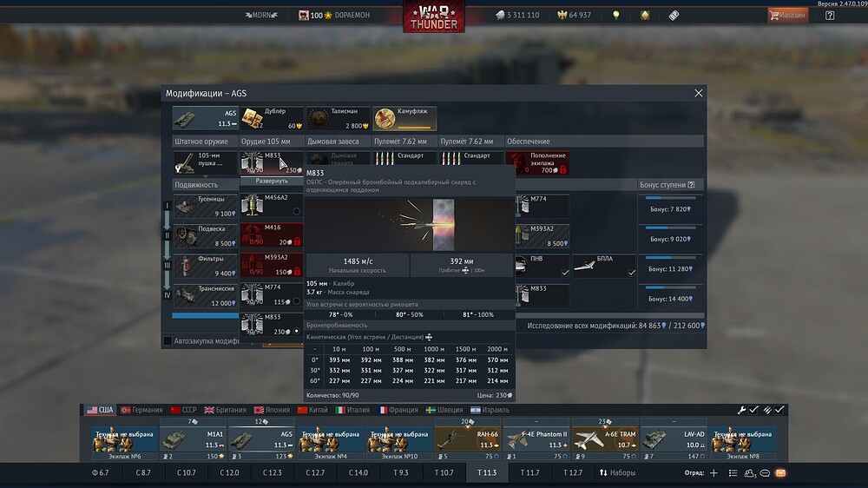Select the M833 modification in tier IV
The height and width of the screenshot is (488, 868).
point(542,296)
